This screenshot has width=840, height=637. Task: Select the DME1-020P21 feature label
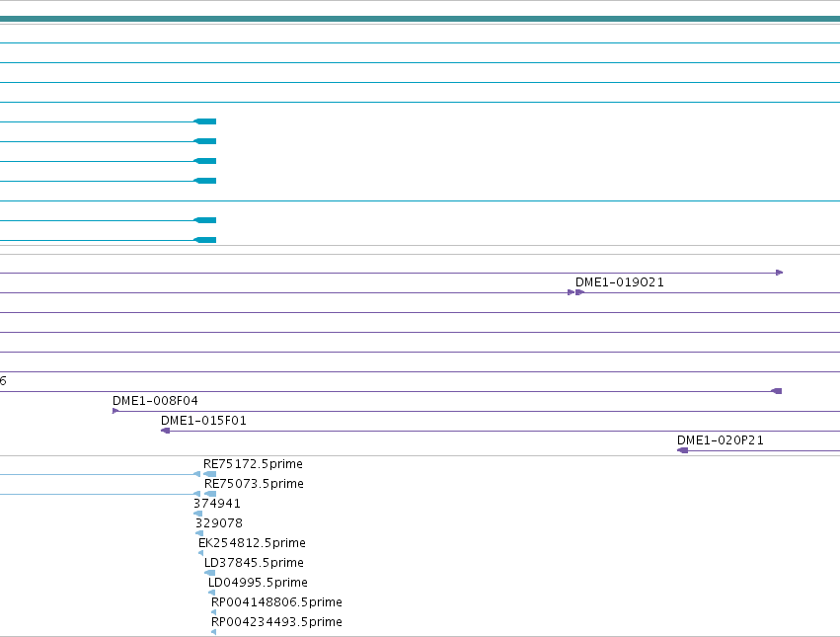720,440
